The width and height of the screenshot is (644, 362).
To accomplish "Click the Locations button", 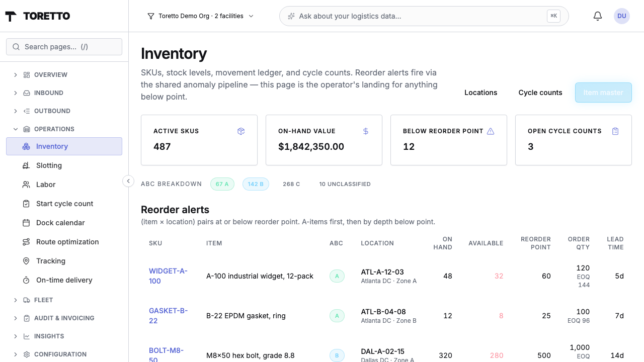I will coord(481,93).
